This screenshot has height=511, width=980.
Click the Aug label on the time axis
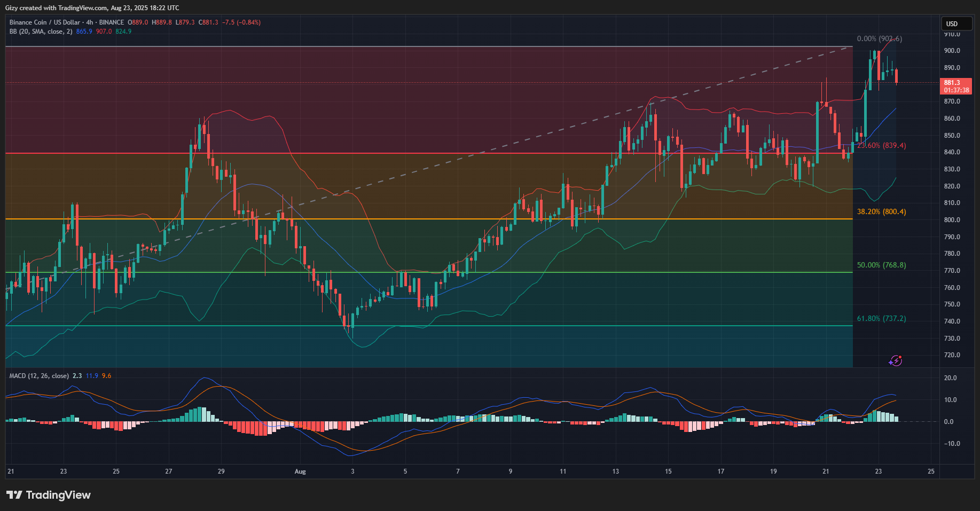[300, 471]
